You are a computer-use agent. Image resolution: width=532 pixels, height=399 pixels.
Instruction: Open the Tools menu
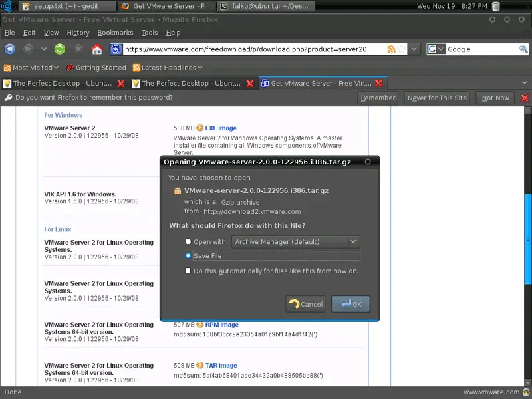point(150,33)
